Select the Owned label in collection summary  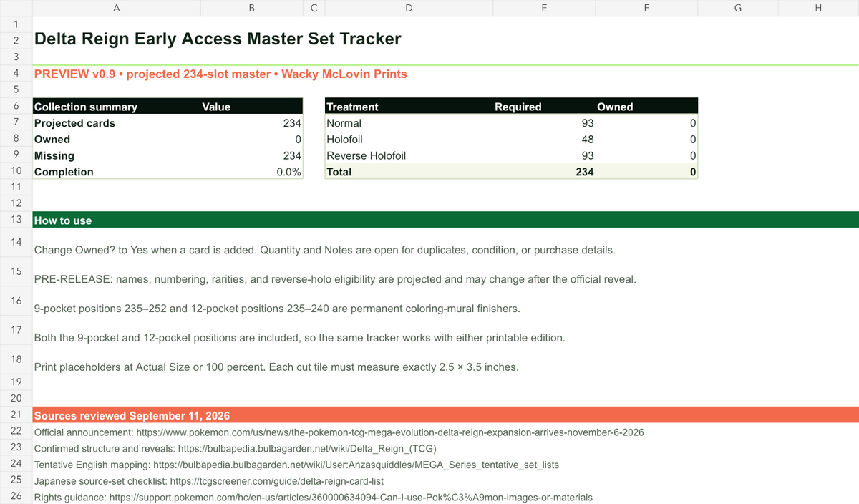pyautogui.click(x=117, y=140)
